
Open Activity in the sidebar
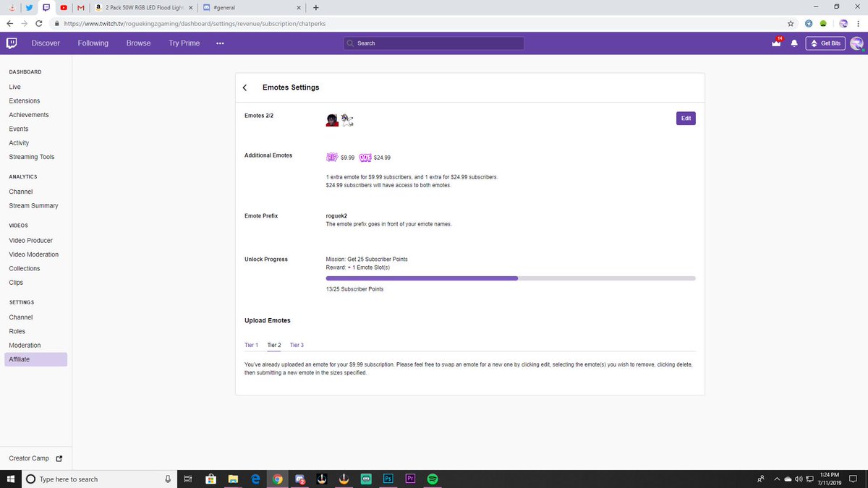(19, 143)
